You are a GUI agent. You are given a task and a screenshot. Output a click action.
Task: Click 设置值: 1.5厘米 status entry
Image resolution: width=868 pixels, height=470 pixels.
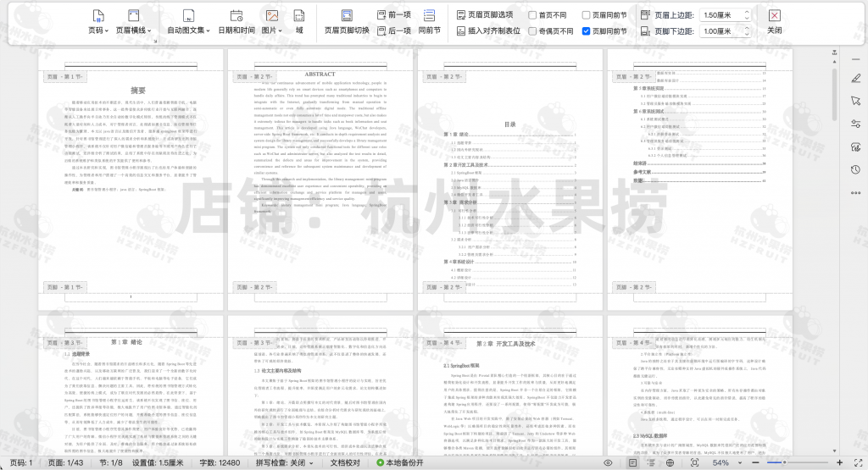pyautogui.click(x=158, y=463)
